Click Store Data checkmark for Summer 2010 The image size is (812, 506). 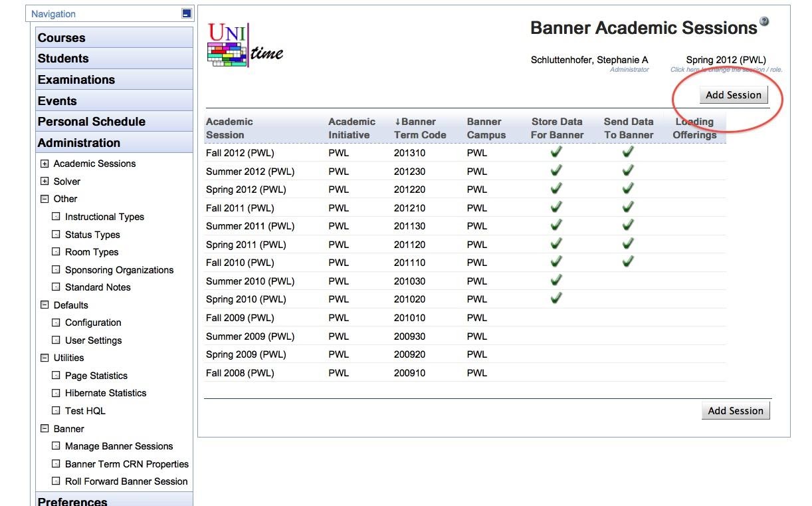pyautogui.click(x=556, y=280)
